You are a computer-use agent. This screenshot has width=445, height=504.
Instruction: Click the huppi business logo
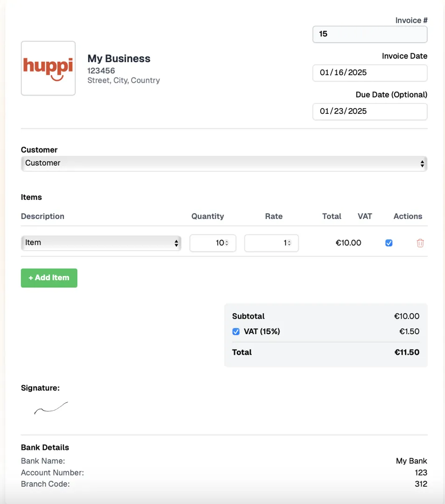click(x=48, y=68)
